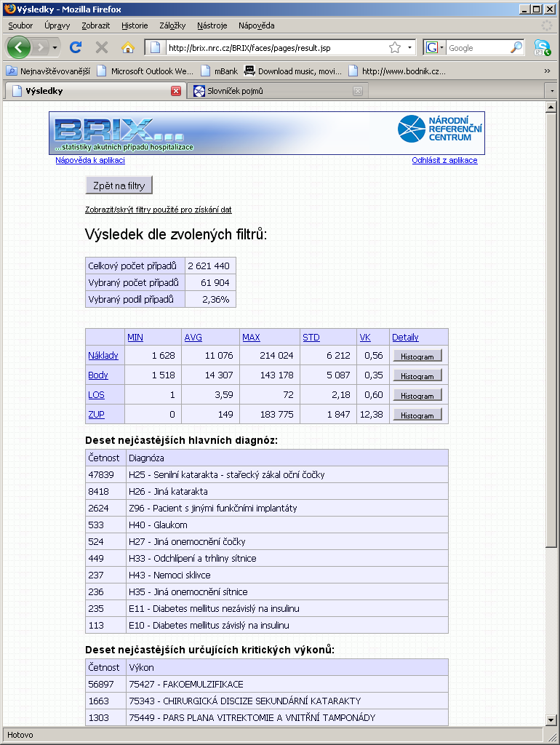The height and width of the screenshot is (745, 560).
Task: Click the AVG column header link
Action: 193,338
